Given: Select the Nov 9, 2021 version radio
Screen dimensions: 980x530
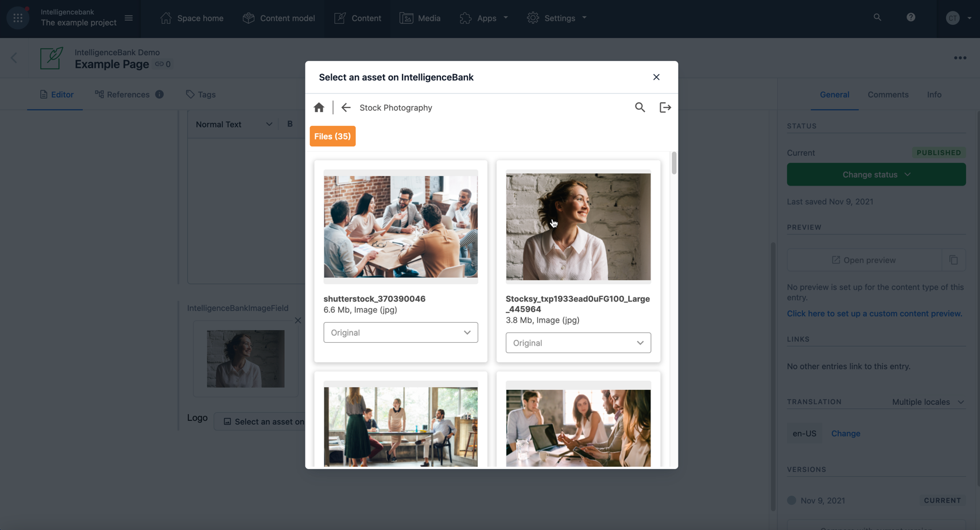Looking at the screenshot, I should 792,500.
